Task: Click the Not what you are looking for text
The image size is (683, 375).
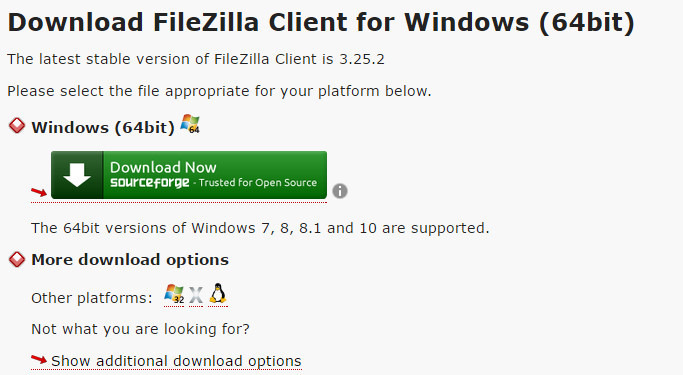Action: tap(140, 329)
